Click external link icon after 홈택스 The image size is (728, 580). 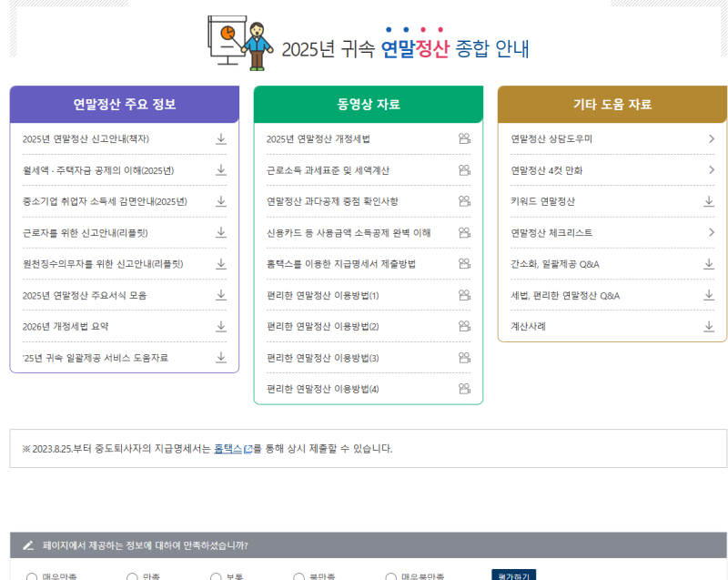point(248,449)
